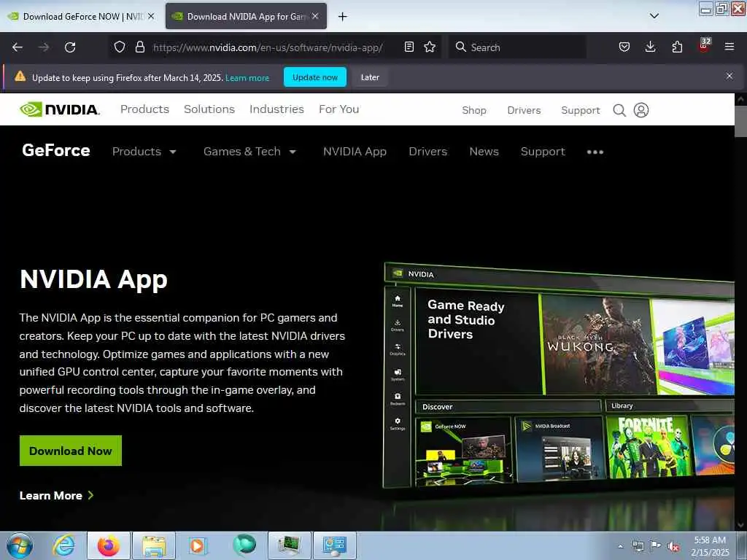
Task: Open the Industries menu
Action: click(x=276, y=109)
